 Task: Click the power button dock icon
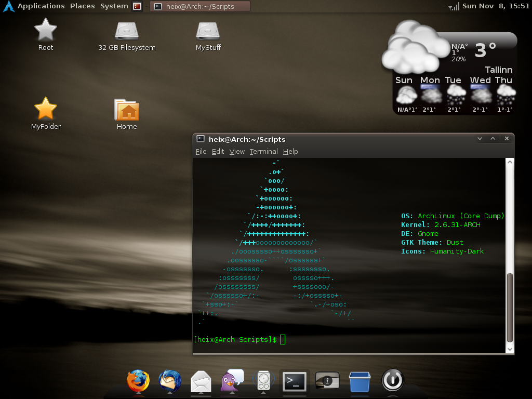(393, 380)
